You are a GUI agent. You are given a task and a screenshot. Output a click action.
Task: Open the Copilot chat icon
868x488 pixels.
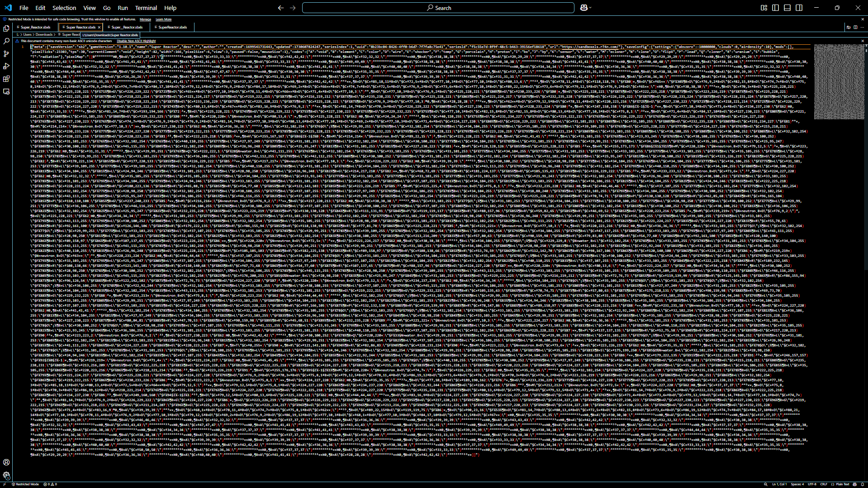(x=583, y=8)
